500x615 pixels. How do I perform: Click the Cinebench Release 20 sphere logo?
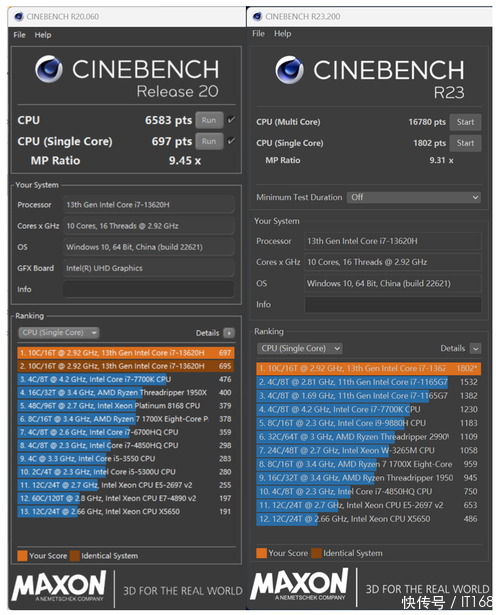pyautogui.click(x=49, y=69)
